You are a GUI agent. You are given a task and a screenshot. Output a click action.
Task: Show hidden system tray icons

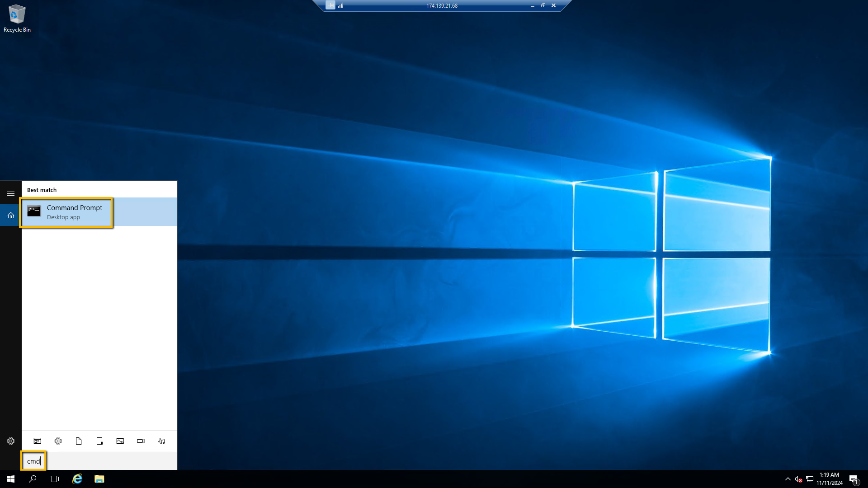[x=788, y=479]
